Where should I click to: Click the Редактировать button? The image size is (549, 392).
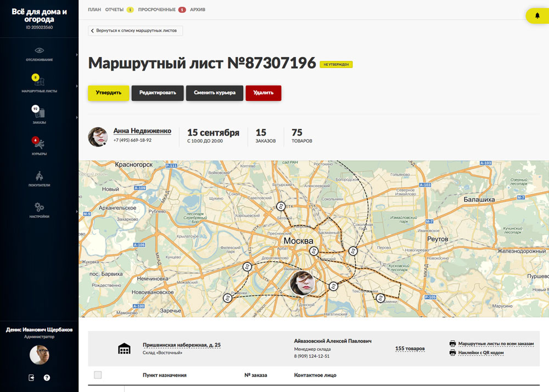158,93
